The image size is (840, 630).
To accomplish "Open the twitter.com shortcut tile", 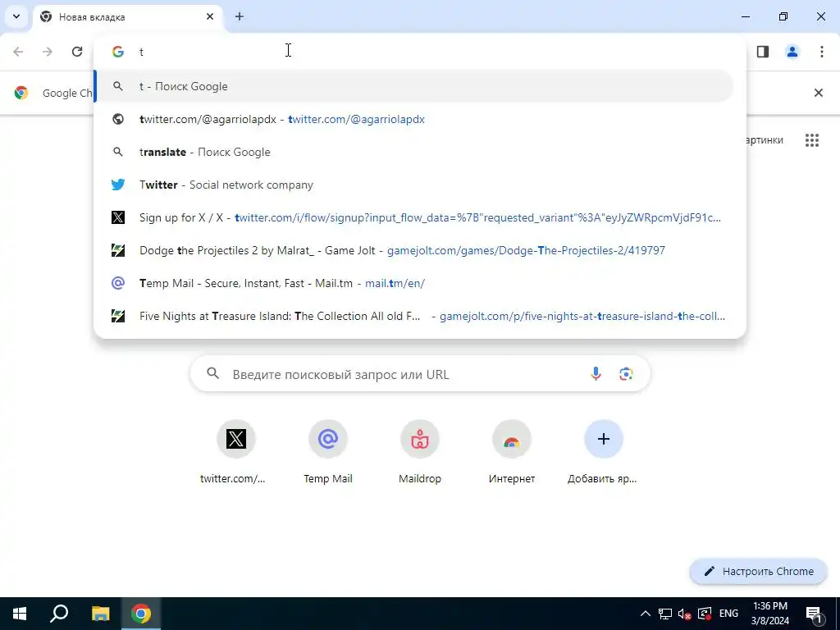I will tap(236, 453).
